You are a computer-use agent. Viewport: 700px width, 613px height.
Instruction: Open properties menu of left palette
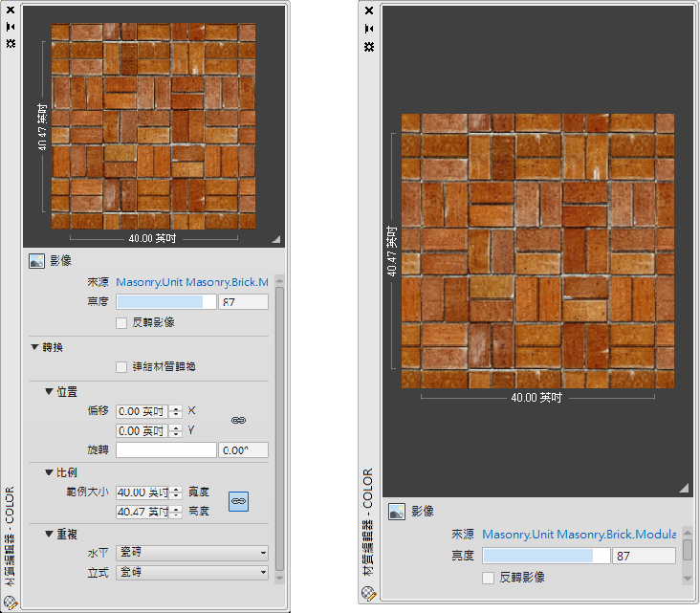pyautogui.click(x=11, y=43)
